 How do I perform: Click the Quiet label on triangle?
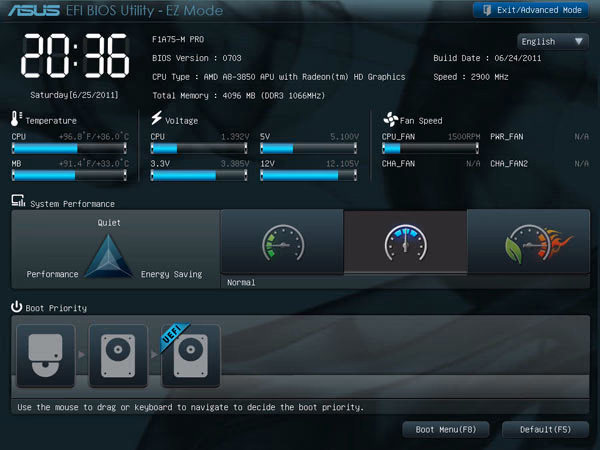click(x=109, y=223)
